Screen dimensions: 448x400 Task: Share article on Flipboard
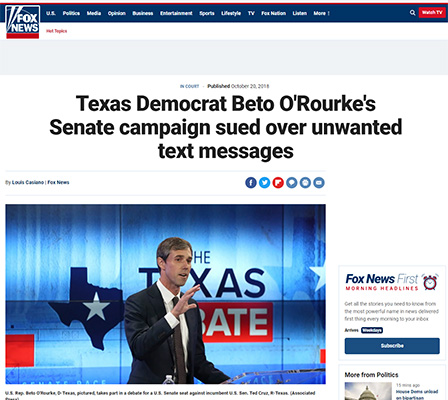click(x=278, y=183)
